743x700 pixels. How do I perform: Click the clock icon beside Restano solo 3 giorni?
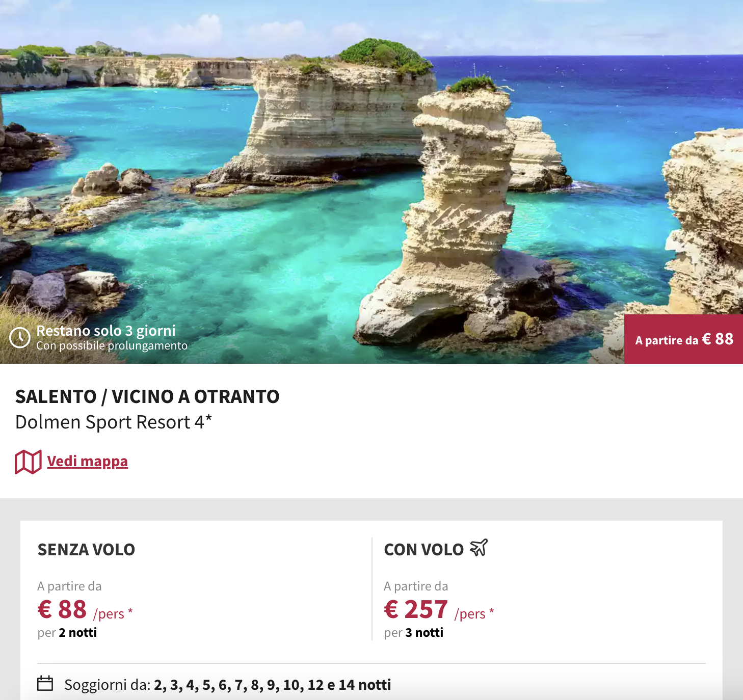click(20, 338)
